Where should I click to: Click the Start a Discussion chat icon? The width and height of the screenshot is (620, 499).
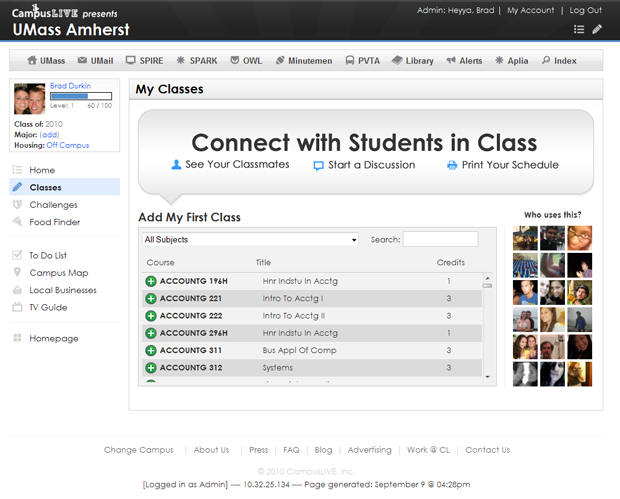pos(318,166)
